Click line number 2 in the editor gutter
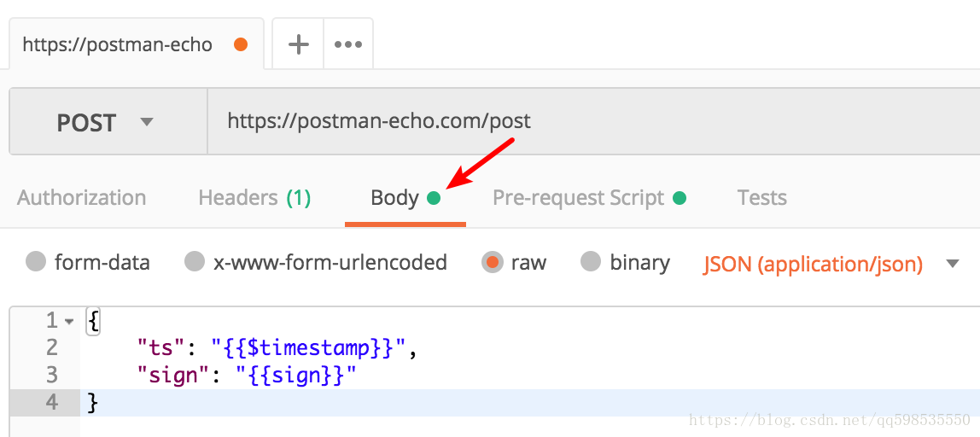Image resolution: width=980 pixels, height=437 pixels. click(x=52, y=348)
